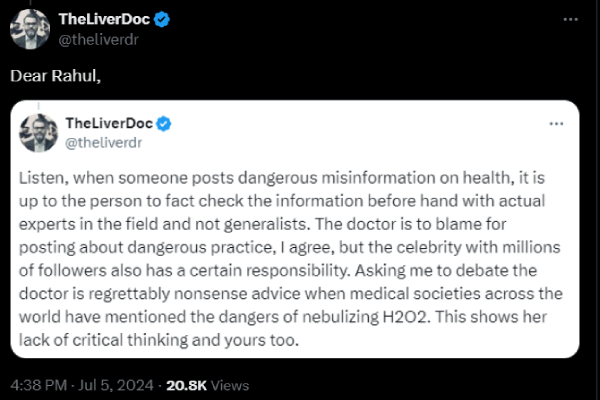Click the quoted tweet's profile avatar
The height and width of the screenshot is (400, 600).
click(x=38, y=132)
